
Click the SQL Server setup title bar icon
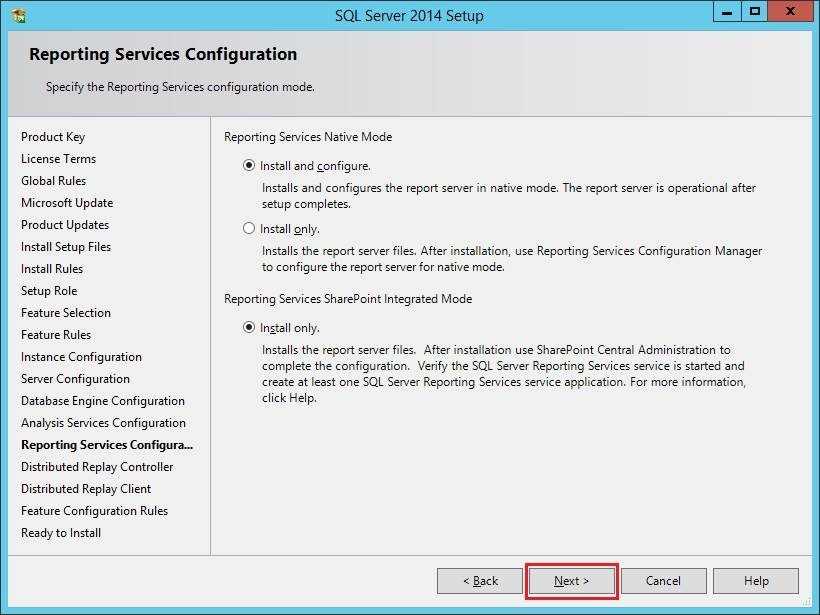pos(19,15)
